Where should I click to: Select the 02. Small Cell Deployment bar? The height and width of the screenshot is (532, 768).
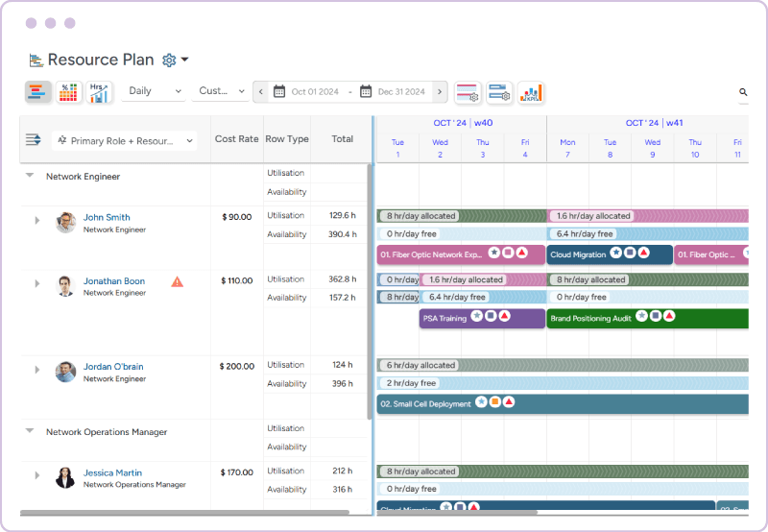point(563,403)
